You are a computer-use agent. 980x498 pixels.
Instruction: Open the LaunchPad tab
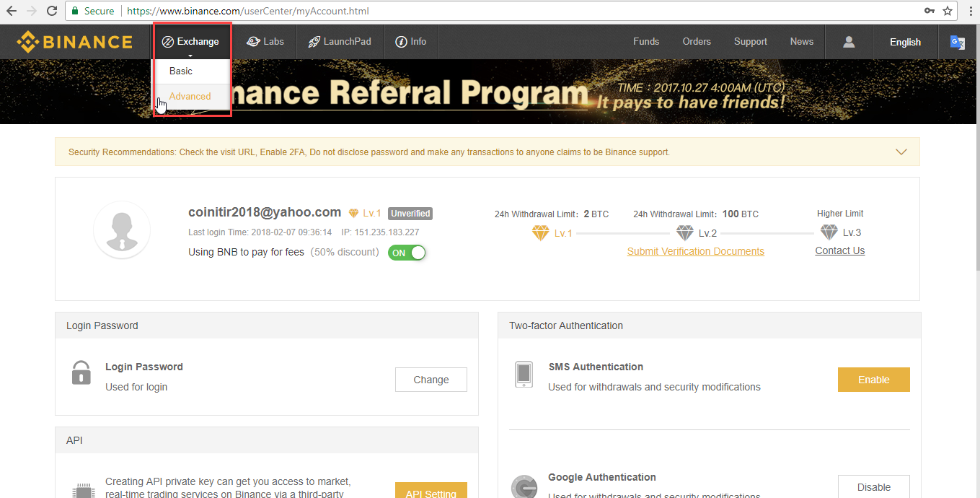pos(339,42)
